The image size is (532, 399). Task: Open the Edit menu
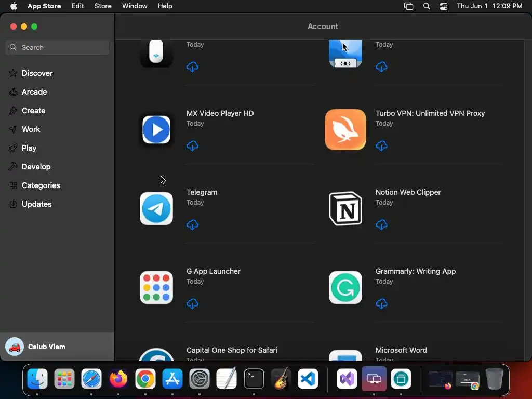coord(78,6)
